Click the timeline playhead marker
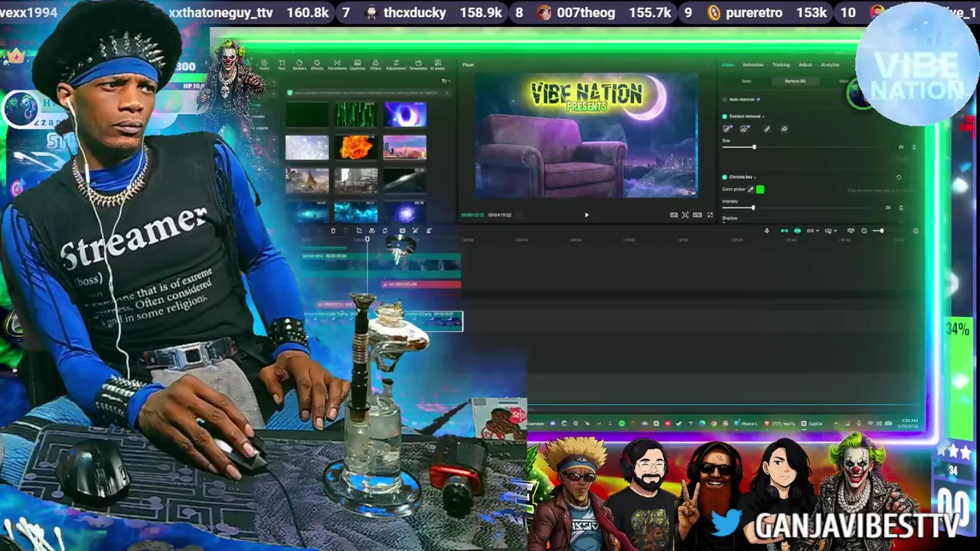The height and width of the screenshot is (551, 980). (367, 240)
